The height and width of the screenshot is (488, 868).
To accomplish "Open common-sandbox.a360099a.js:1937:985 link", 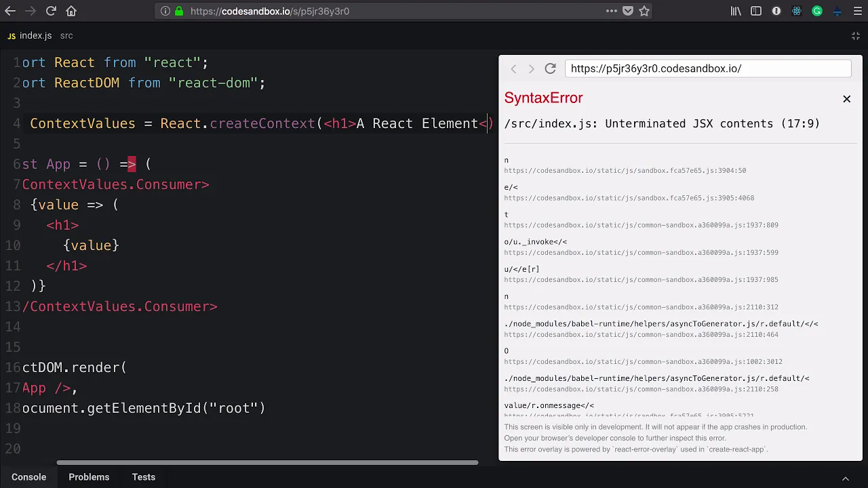I will (641, 280).
